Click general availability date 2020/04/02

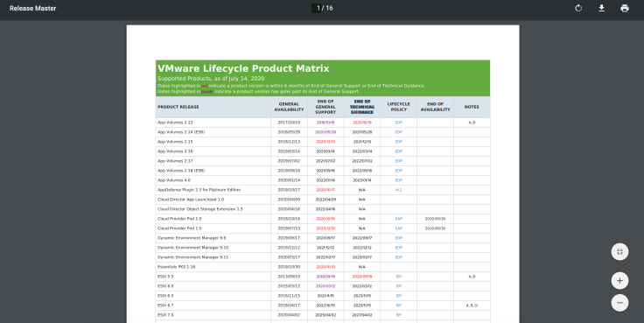pos(289,315)
